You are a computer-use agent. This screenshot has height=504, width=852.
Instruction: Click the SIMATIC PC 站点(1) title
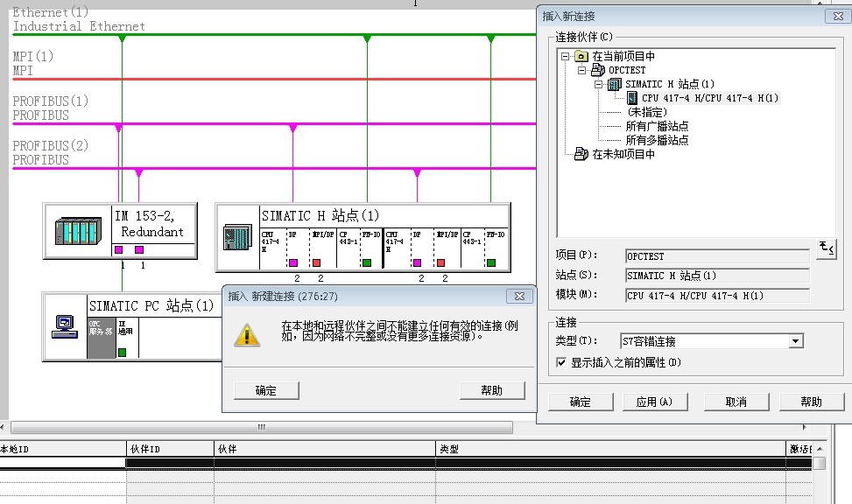pos(151,305)
